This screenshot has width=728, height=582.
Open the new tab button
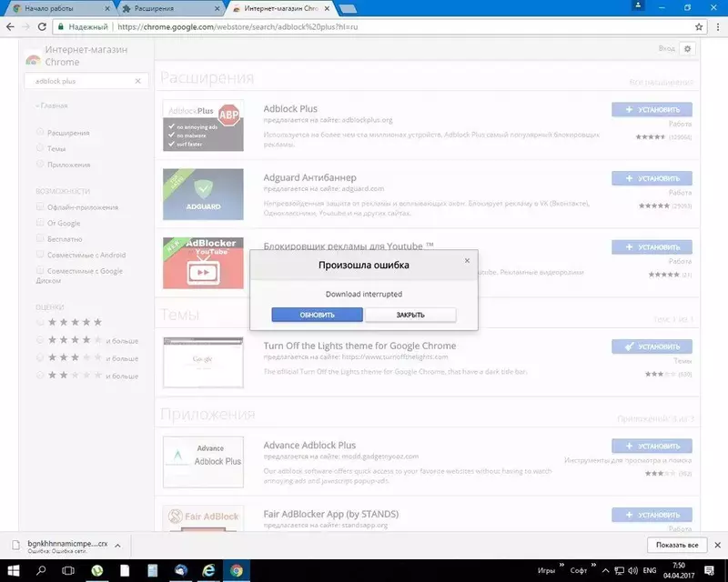click(x=348, y=8)
